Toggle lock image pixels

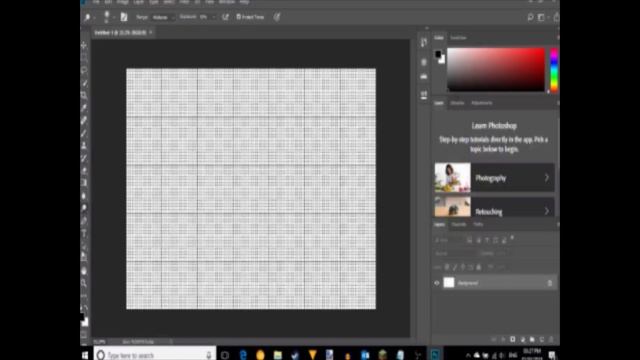pyautogui.click(x=455, y=267)
